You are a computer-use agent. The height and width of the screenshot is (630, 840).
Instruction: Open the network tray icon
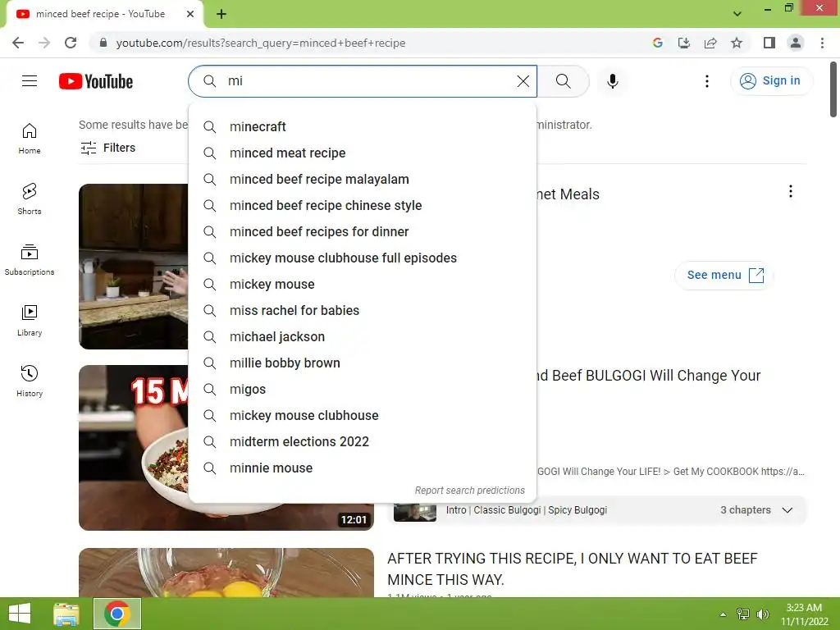click(x=743, y=614)
